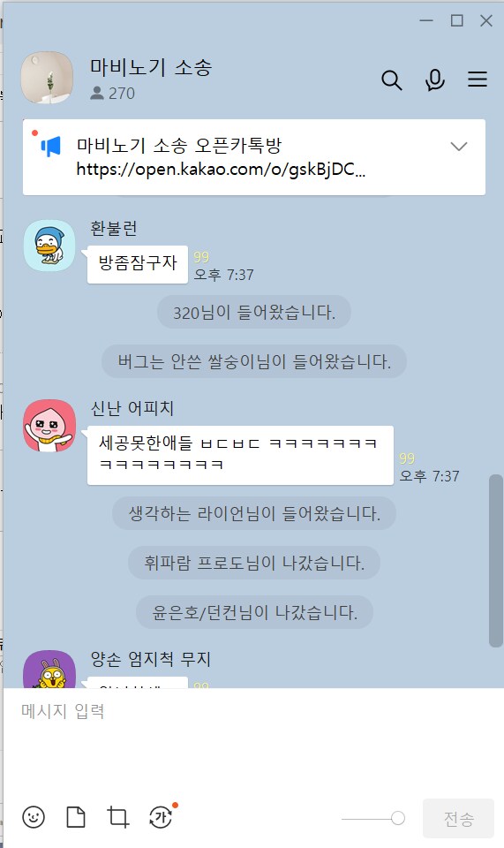Viewport: 504px width, 848px height.
Task: Expand the pinned notice chevron
Action: tap(459, 147)
